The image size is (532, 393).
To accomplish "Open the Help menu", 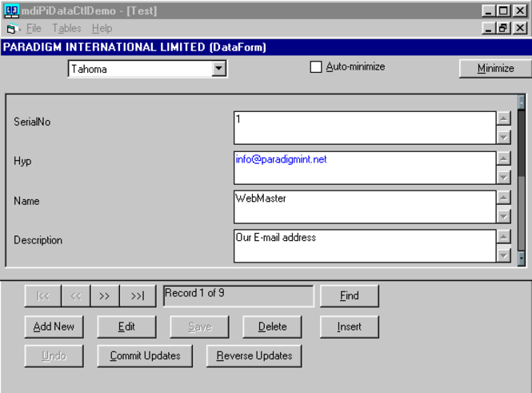I will tap(102, 28).
